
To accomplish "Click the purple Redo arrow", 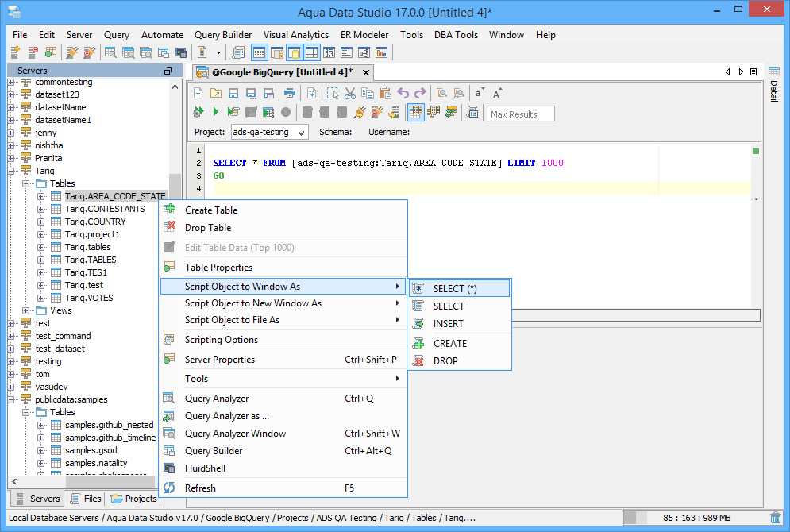I will pyautogui.click(x=420, y=93).
